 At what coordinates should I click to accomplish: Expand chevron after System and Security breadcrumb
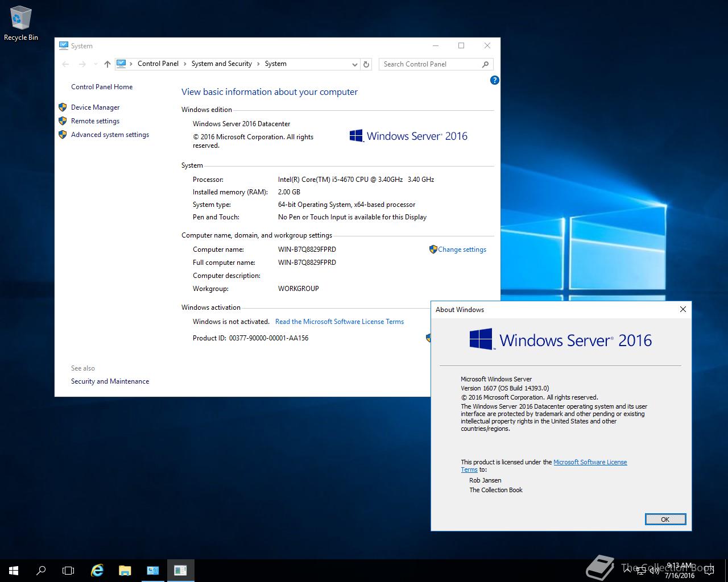(x=258, y=64)
